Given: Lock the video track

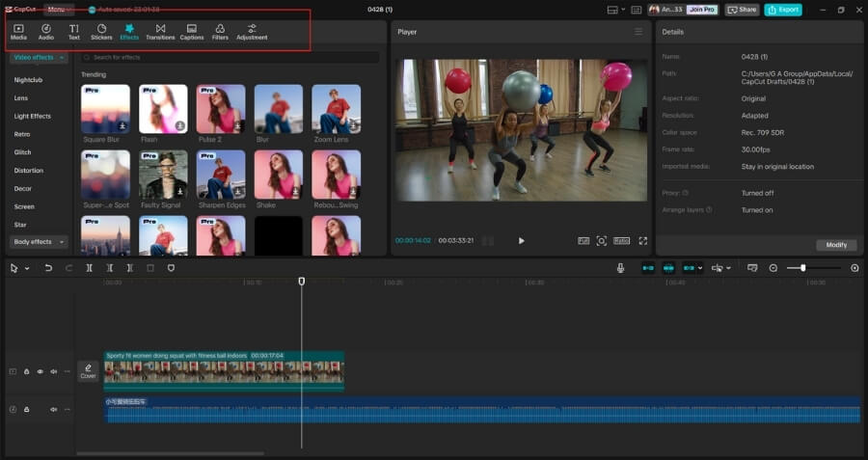Looking at the screenshot, I should tap(27, 371).
